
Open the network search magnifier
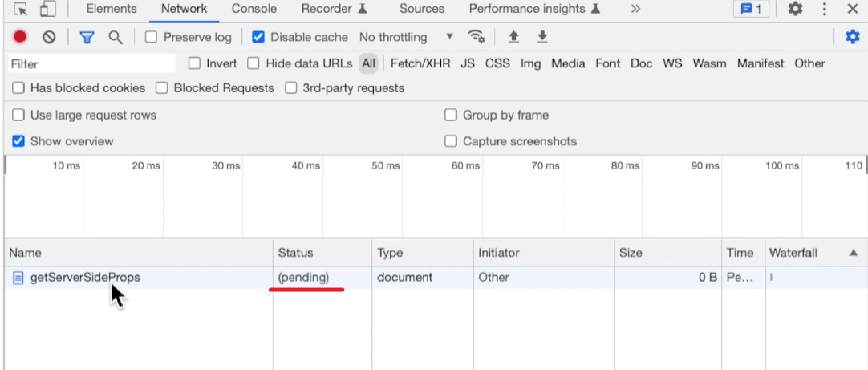coord(116,37)
